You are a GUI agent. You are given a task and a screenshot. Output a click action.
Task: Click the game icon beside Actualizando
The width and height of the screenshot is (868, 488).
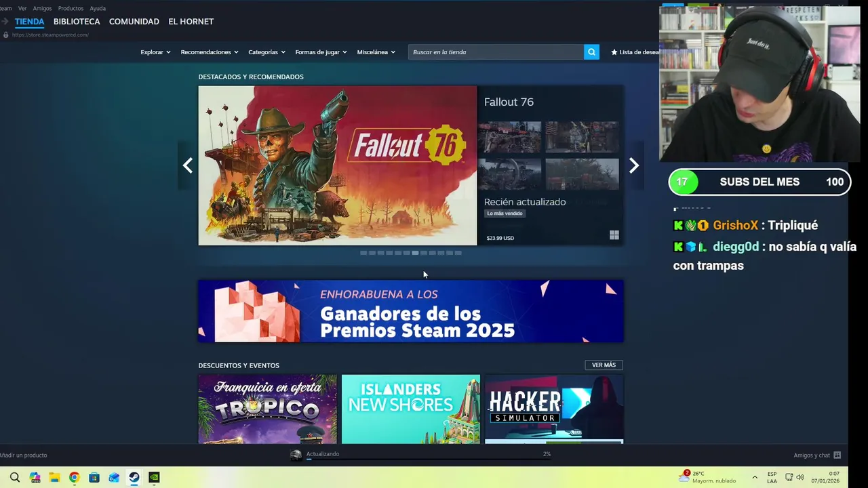click(x=296, y=455)
